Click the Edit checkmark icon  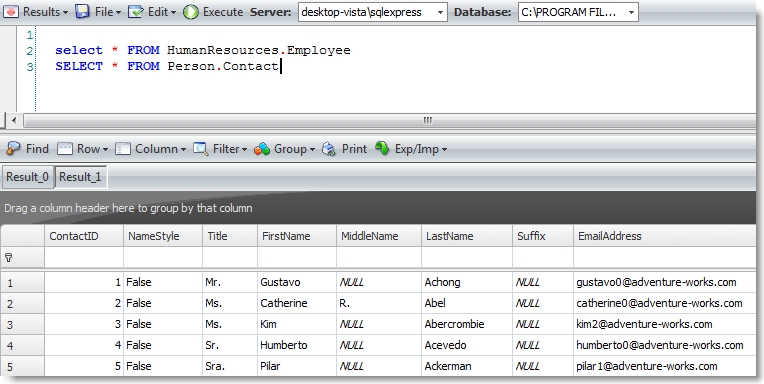coord(135,12)
